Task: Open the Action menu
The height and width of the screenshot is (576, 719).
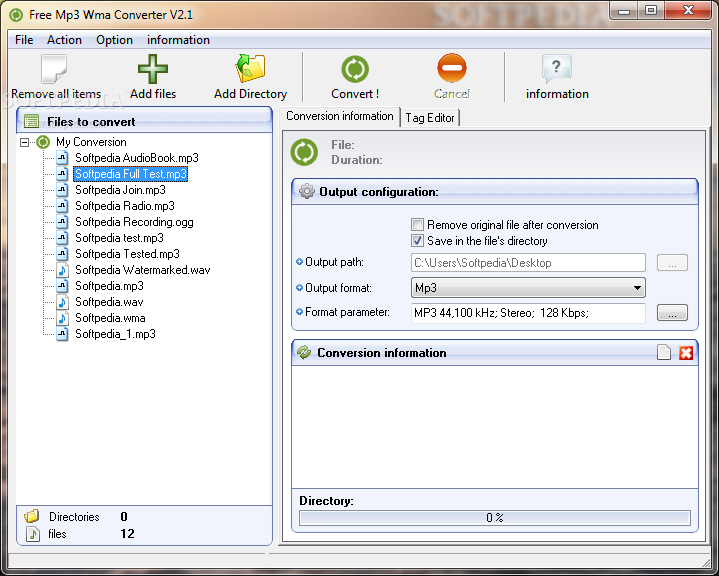Action: pyautogui.click(x=65, y=40)
